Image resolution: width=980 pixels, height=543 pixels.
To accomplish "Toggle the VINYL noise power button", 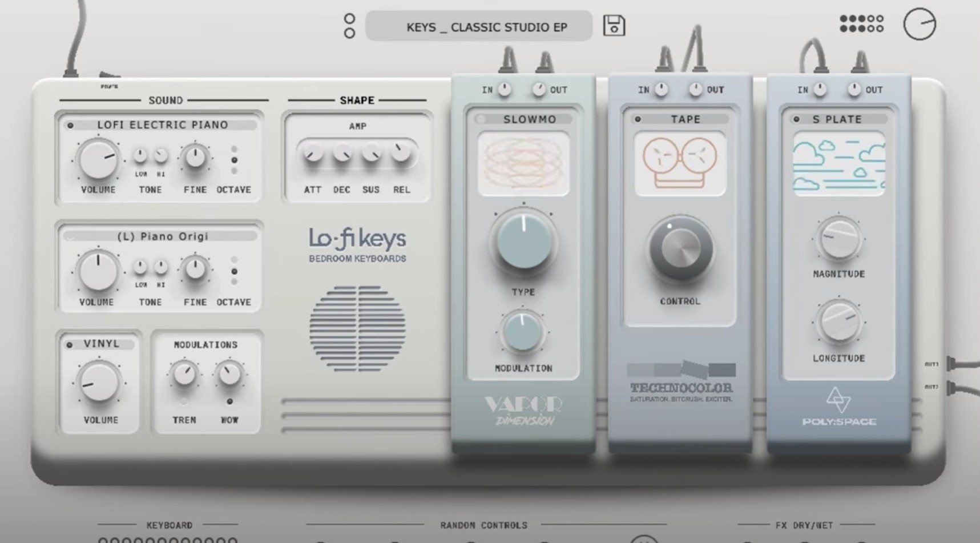I will coord(70,344).
